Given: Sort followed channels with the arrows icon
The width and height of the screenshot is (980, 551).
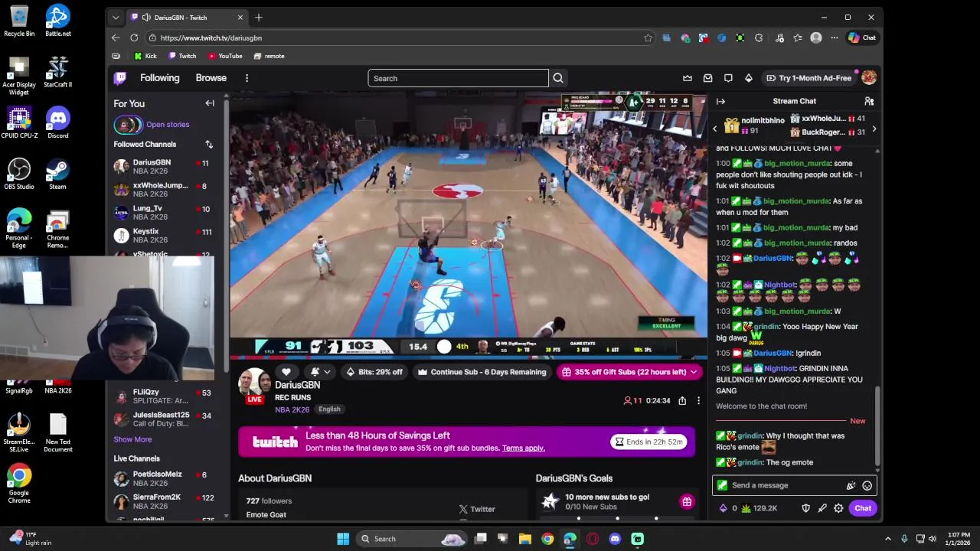Looking at the screenshot, I should [209, 144].
